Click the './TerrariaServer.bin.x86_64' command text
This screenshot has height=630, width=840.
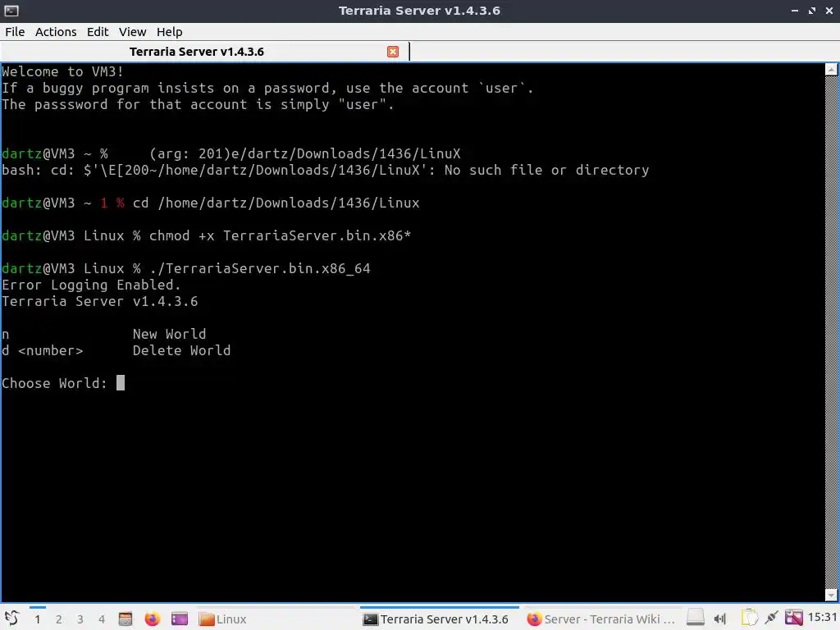pyautogui.click(x=260, y=268)
